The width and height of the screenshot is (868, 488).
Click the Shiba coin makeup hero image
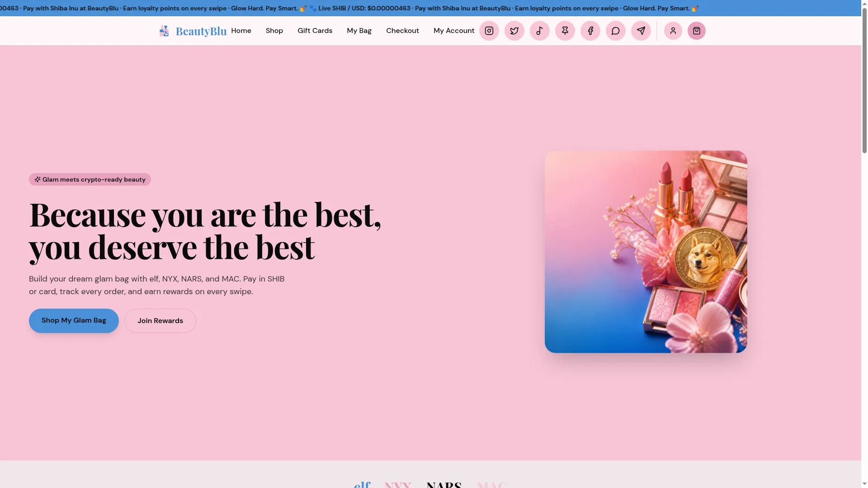646,252
